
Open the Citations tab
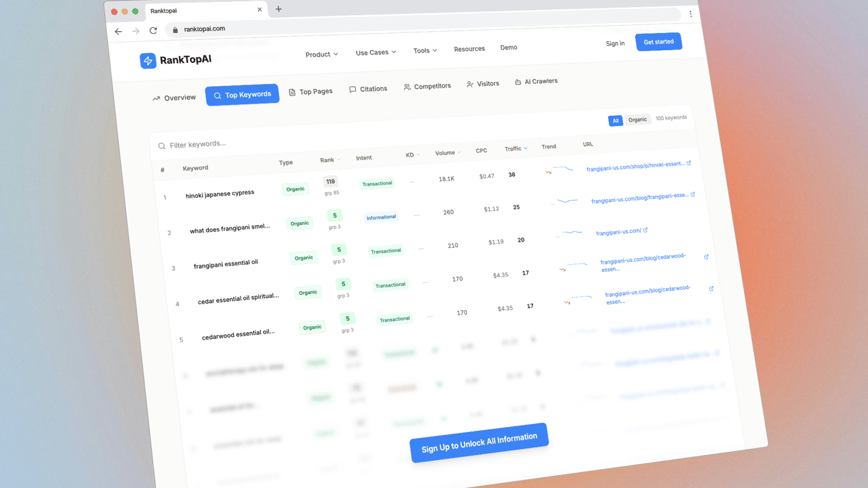tap(368, 89)
